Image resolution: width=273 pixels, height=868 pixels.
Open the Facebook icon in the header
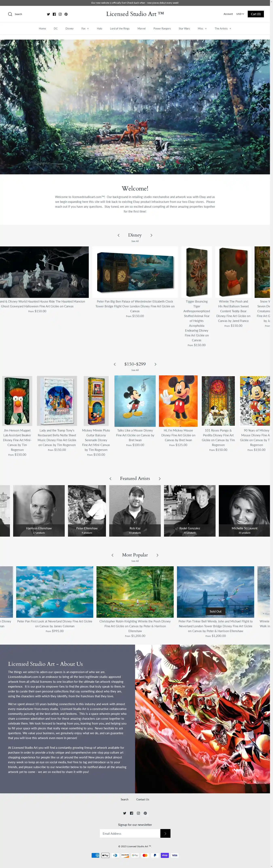[54, 14]
